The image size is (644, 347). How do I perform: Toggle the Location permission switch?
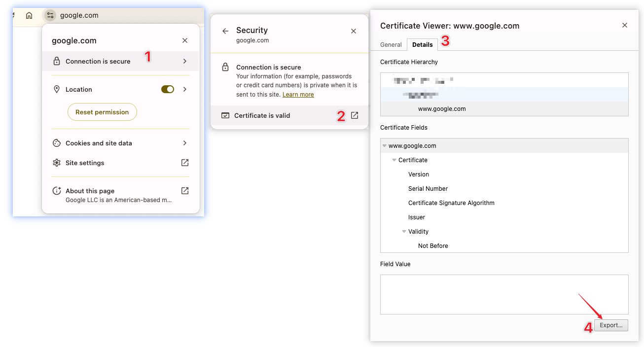[168, 89]
